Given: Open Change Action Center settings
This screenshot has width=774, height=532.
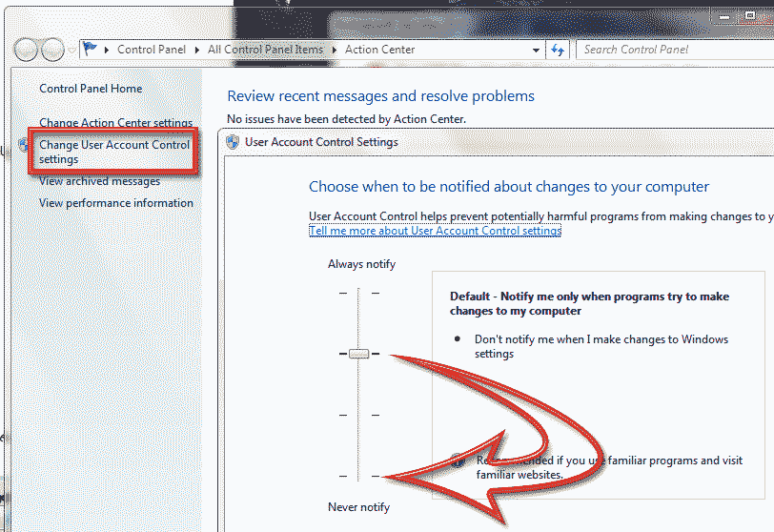Looking at the screenshot, I should (x=115, y=123).
